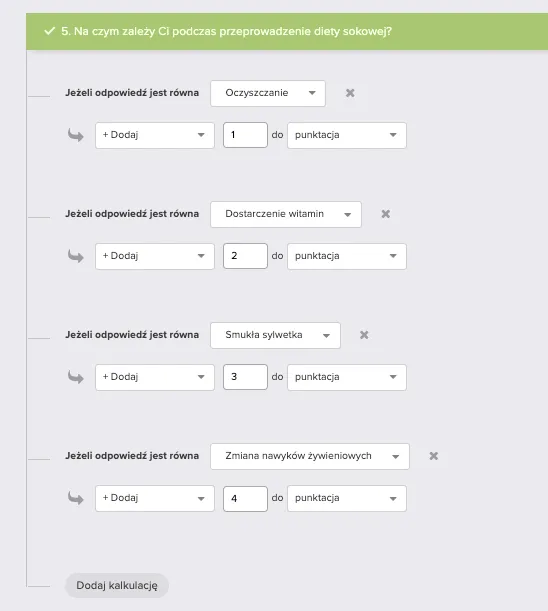Focus the points field containing 3
548x611 pixels.
click(x=245, y=377)
